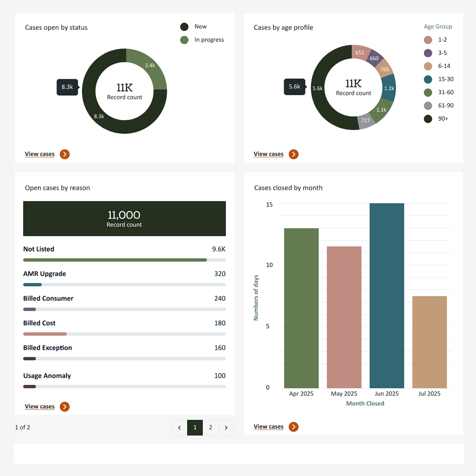Click the Not Listed progress bar
The width and height of the screenshot is (476, 476).
pos(115,260)
